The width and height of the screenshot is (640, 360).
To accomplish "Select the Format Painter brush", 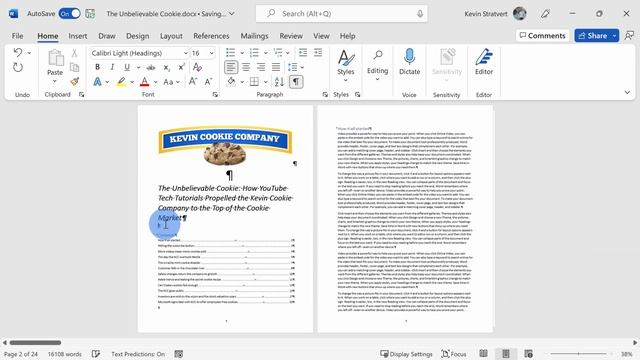I will [x=74, y=82].
